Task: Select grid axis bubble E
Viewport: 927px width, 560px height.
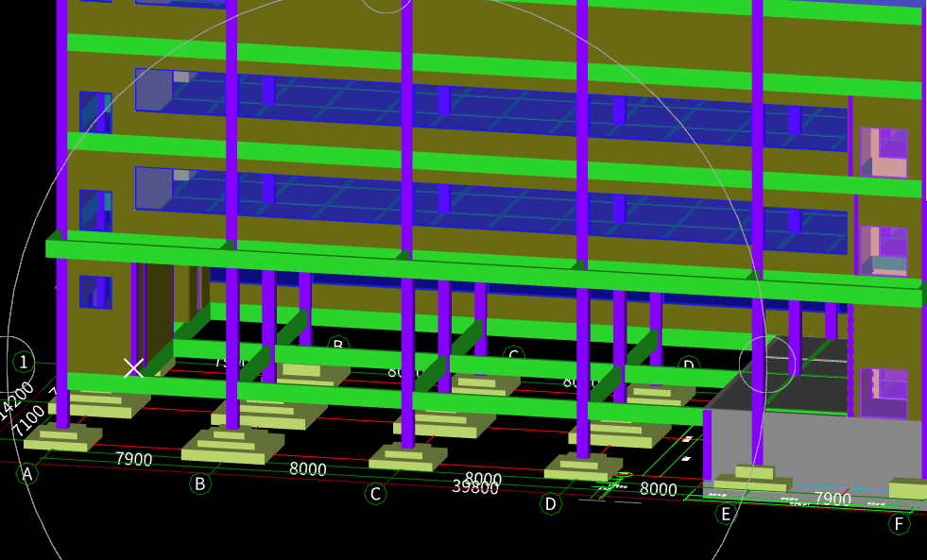Action: point(726,514)
